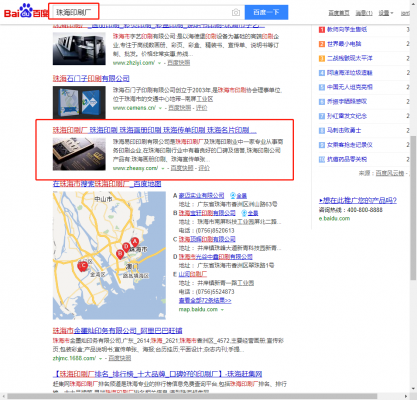Expand dropdown arrow next to www.cemens.cn

(x=160, y=108)
